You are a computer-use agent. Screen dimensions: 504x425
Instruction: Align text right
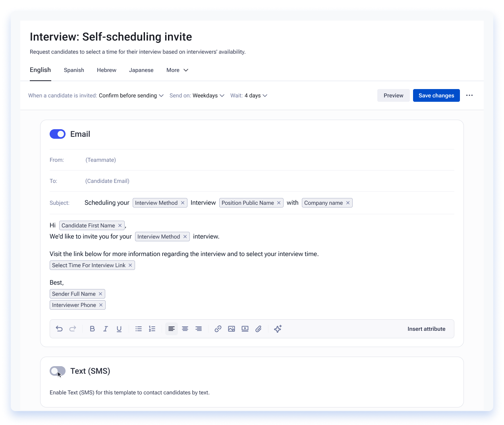(x=199, y=329)
